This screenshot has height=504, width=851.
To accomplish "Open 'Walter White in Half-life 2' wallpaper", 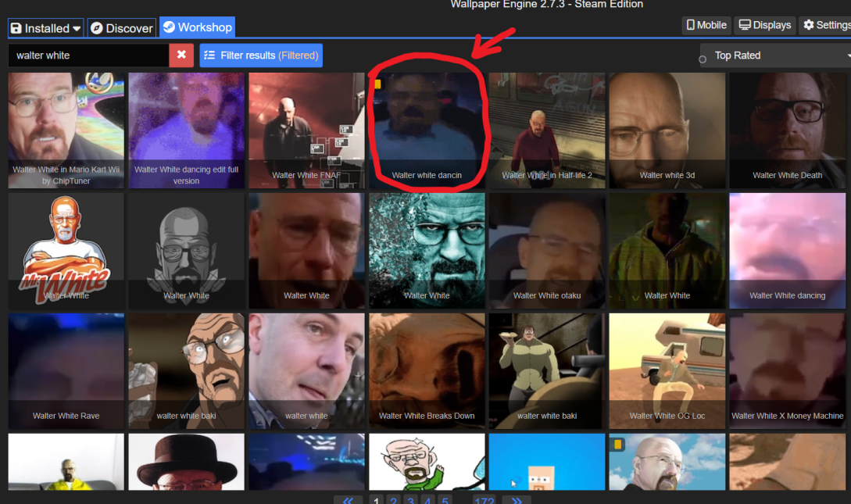I will coord(547,130).
